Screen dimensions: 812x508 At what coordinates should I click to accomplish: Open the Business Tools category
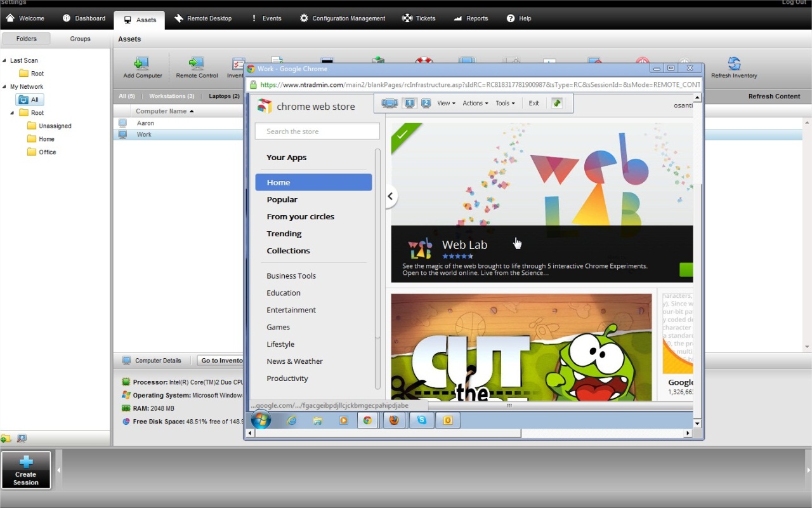tap(291, 276)
